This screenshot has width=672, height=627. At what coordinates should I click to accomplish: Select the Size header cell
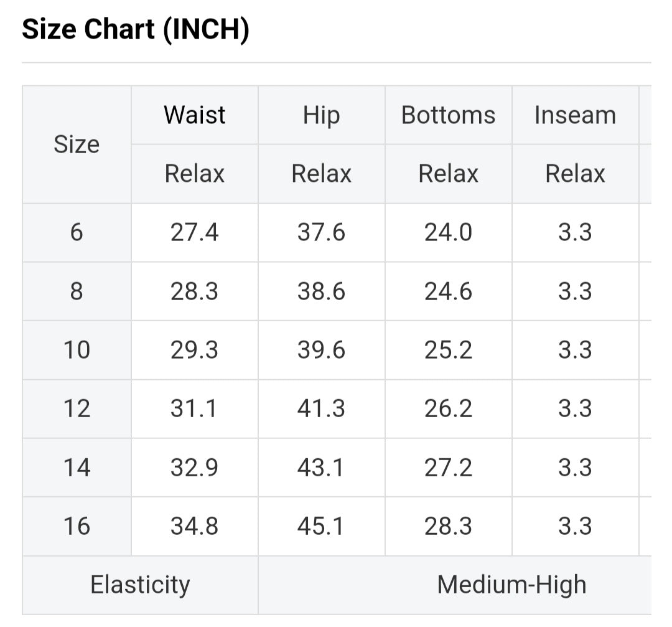[x=77, y=144]
